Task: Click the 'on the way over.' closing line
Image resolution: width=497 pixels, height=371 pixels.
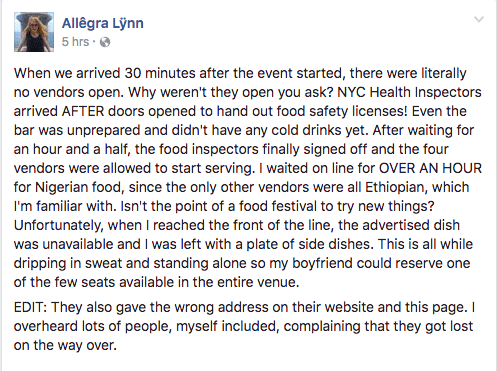Action: click(x=65, y=345)
